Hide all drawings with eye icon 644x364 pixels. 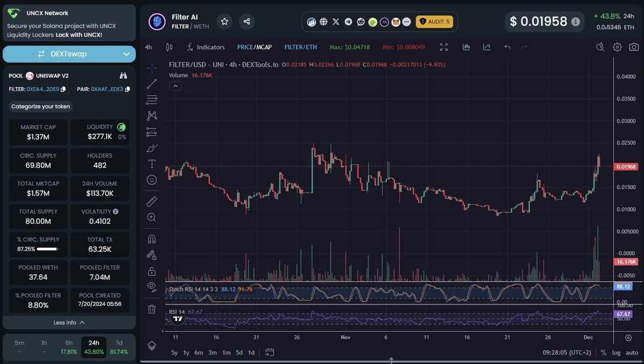pos(152,287)
